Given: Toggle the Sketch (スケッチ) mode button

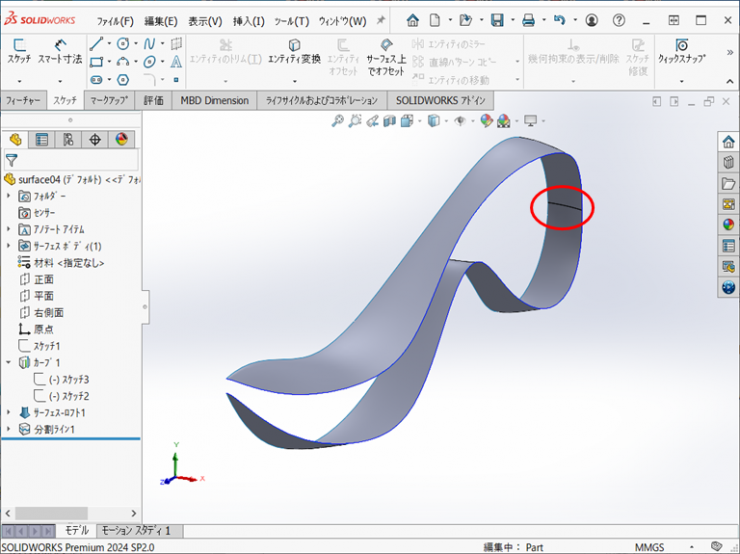Looking at the screenshot, I should coord(19,51).
